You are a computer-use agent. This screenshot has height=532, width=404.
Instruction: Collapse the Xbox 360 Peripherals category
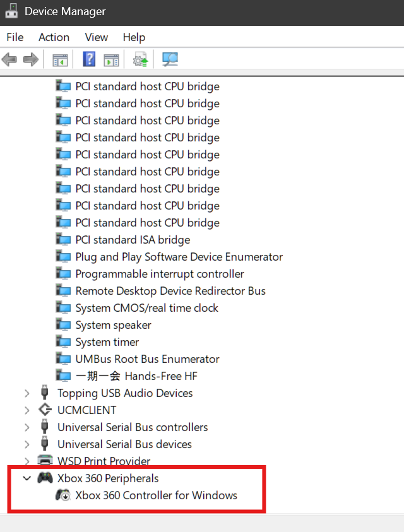point(27,478)
